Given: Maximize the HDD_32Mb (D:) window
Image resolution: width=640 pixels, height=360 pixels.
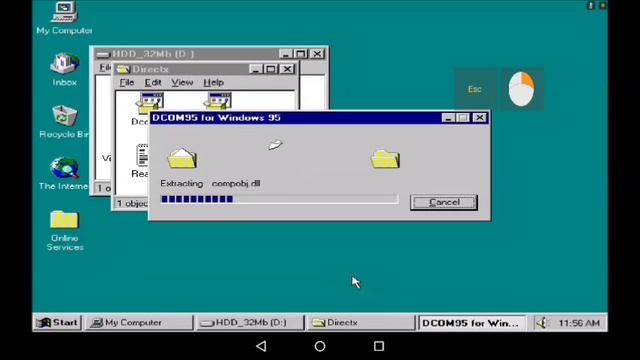Looking at the screenshot, I should click(301, 54).
